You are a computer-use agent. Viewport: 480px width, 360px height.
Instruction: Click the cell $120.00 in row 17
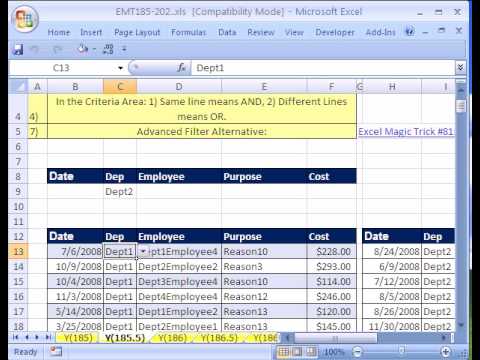(x=332, y=311)
